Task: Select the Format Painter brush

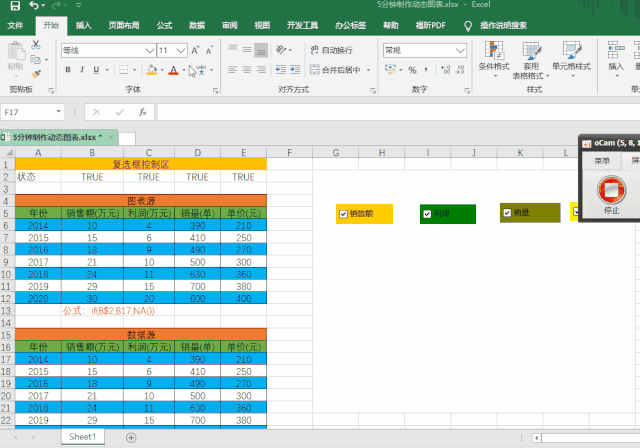Action: [x=36, y=74]
